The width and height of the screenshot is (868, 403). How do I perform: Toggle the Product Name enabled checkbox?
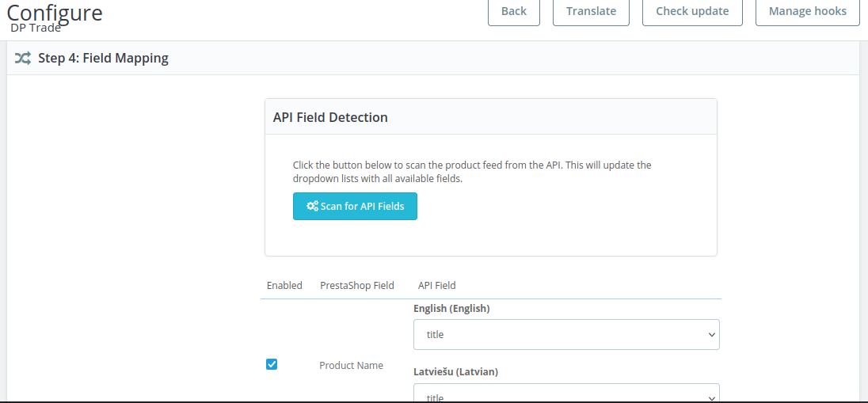coord(272,364)
